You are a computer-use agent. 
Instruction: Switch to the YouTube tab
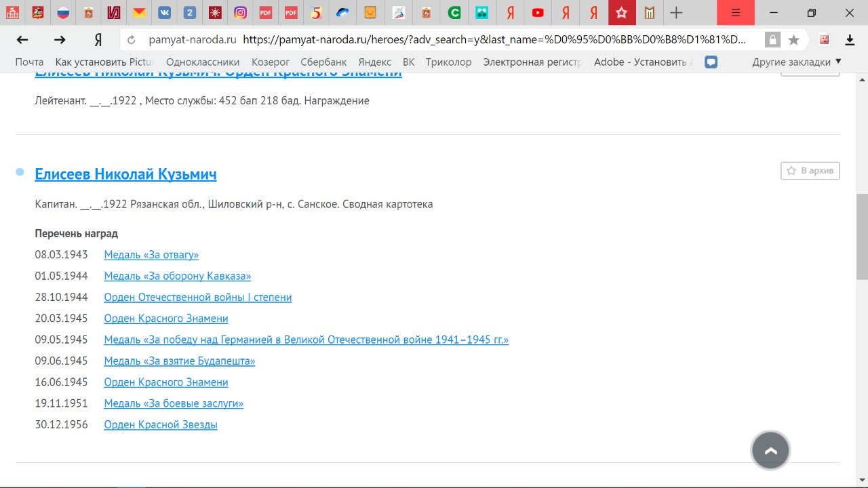pyautogui.click(x=538, y=12)
